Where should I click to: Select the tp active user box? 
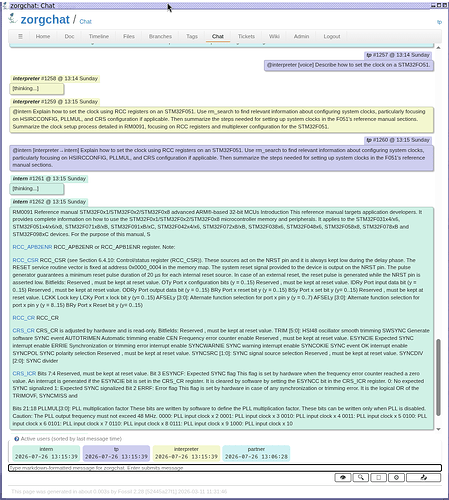pyautogui.click(x=116, y=453)
